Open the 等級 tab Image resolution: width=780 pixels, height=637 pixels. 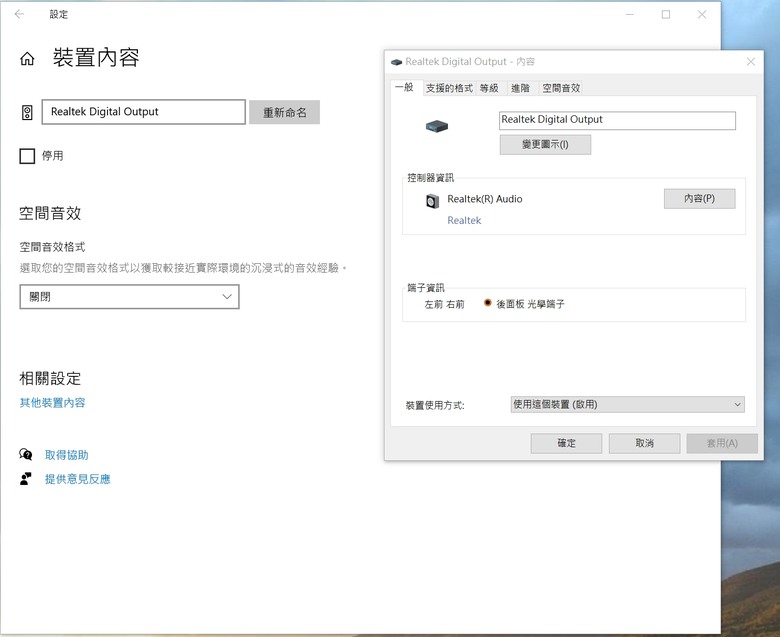(x=489, y=88)
